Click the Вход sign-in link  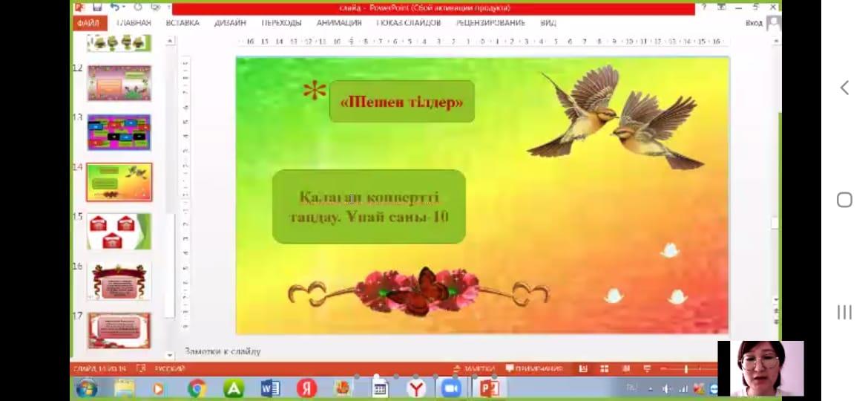pos(754,23)
